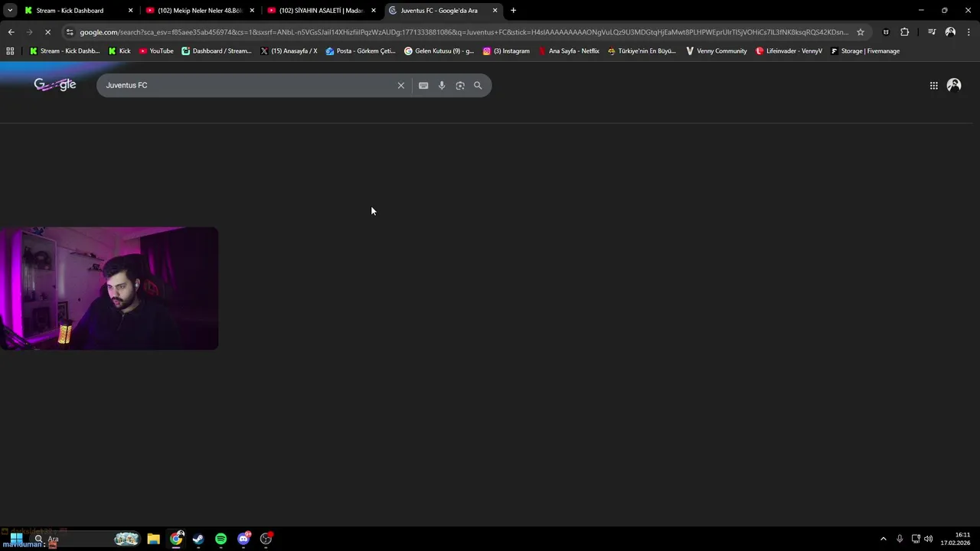This screenshot has height=551, width=980.
Task: Open search by image camera icon
Action: 460,86
